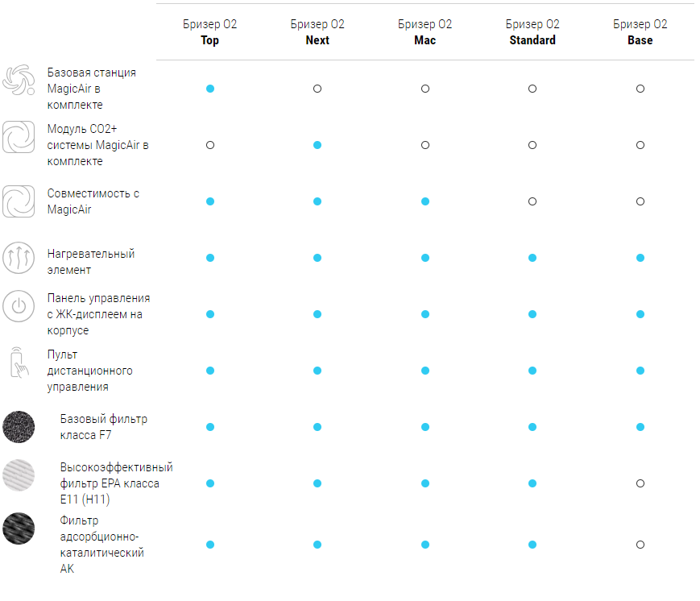Image resolution: width=700 pixels, height=601 pixels.
Task: Click the MagicAir base station fan icon
Action: (x=19, y=82)
